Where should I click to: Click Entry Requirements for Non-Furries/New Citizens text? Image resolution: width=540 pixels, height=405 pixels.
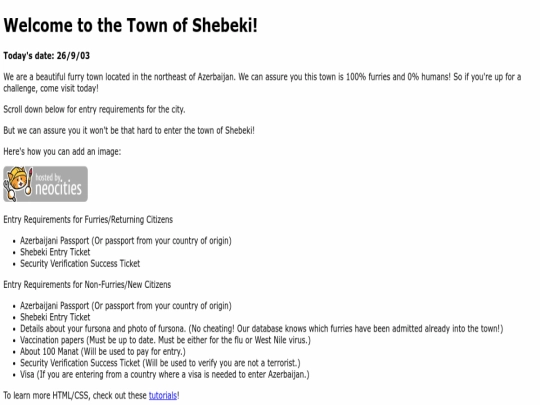(87, 285)
